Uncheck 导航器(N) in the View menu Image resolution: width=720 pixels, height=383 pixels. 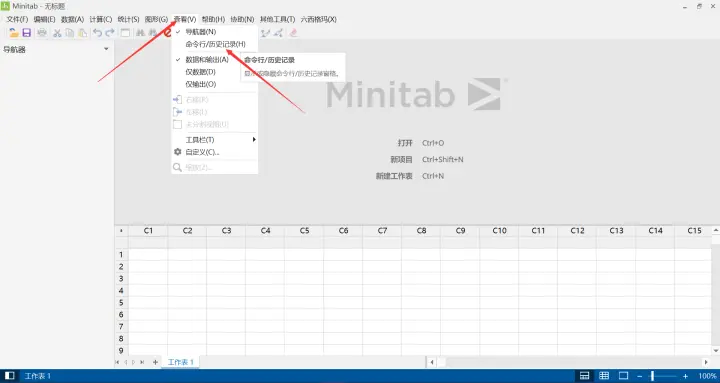[214, 32]
